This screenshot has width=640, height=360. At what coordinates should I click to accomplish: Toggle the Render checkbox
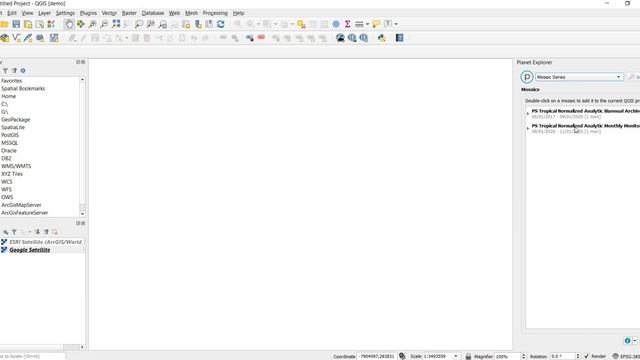[587, 356]
